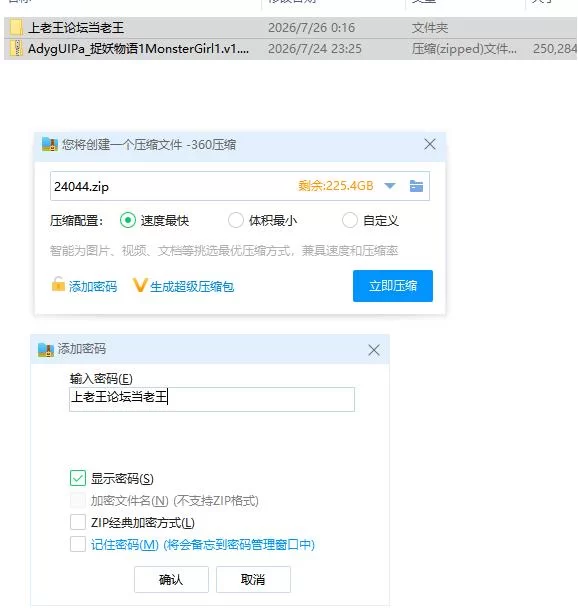
Task: Enable ZIP经典加密方式(L) checkbox
Action: pyautogui.click(x=78, y=522)
